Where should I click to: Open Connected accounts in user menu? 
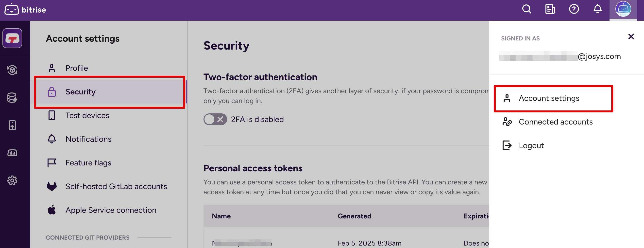click(x=556, y=122)
